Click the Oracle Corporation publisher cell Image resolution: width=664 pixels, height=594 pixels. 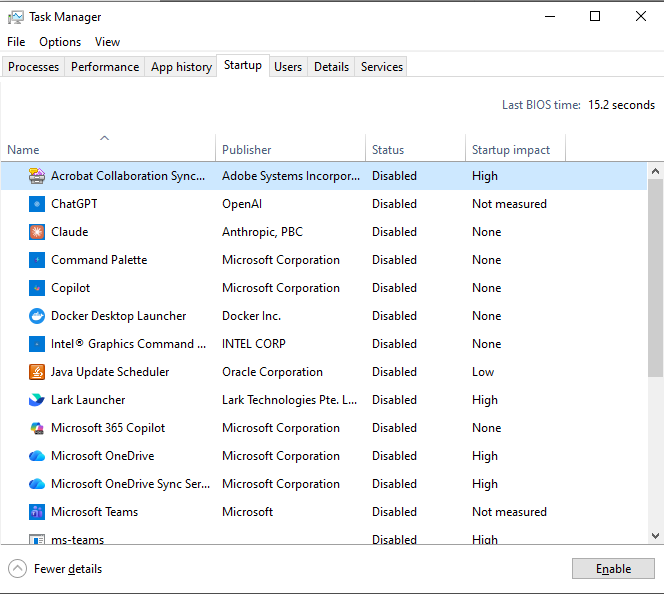(x=272, y=372)
